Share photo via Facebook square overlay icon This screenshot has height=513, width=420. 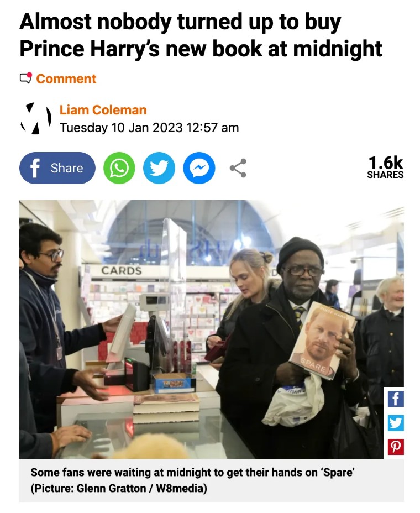[x=396, y=399]
